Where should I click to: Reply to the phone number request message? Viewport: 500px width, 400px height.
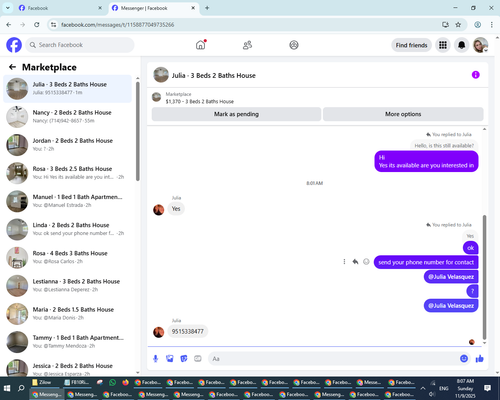point(355,262)
